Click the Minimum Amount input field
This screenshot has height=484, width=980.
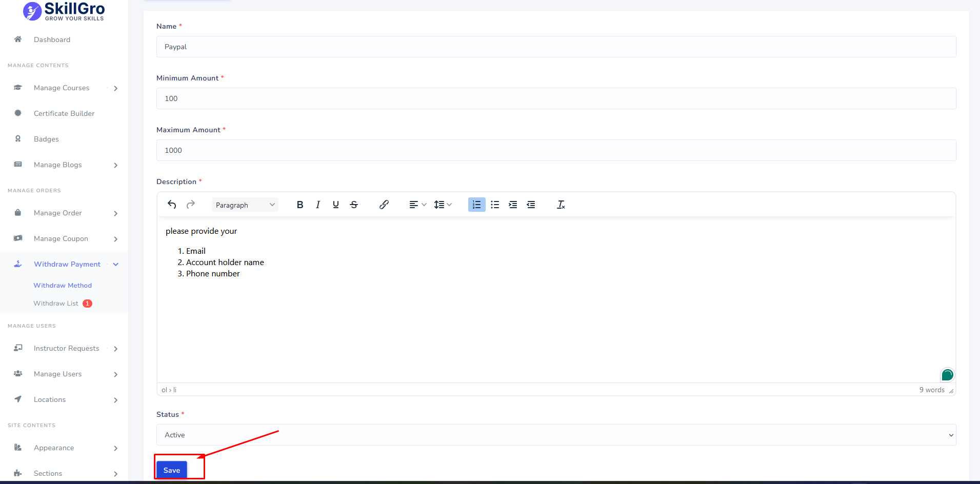(x=556, y=98)
